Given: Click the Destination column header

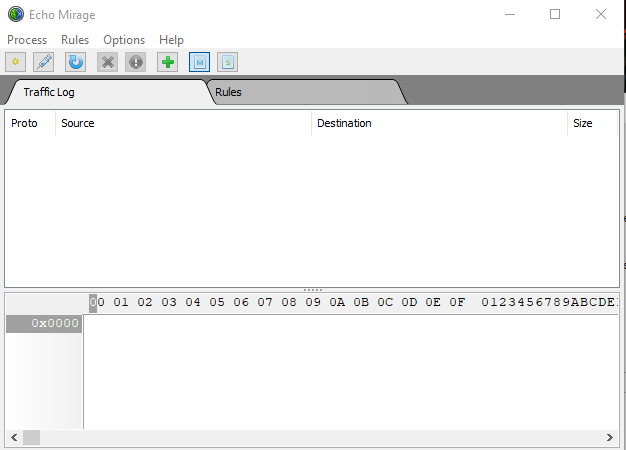Looking at the screenshot, I should pyautogui.click(x=439, y=123).
